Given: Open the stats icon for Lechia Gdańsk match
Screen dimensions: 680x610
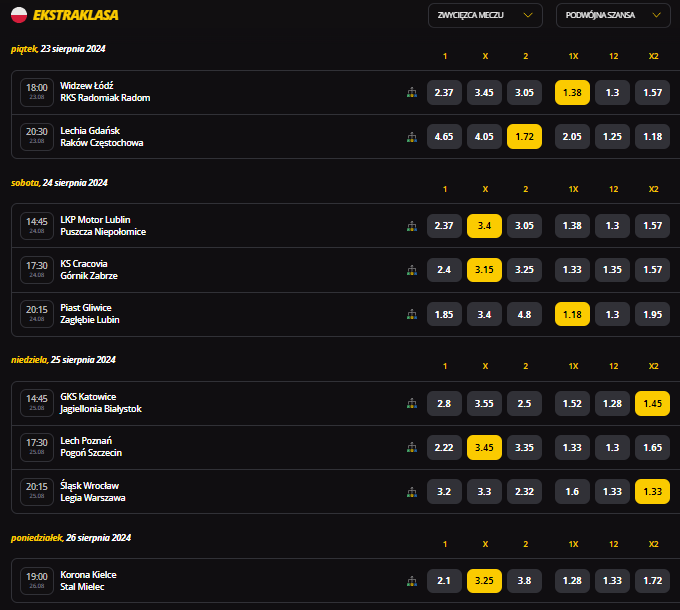Looking at the screenshot, I should click(411, 137).
